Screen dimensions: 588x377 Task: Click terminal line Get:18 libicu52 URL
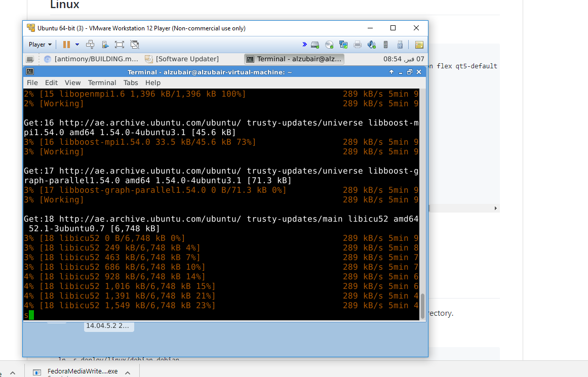pyautogui.click(x=221, y=224)
